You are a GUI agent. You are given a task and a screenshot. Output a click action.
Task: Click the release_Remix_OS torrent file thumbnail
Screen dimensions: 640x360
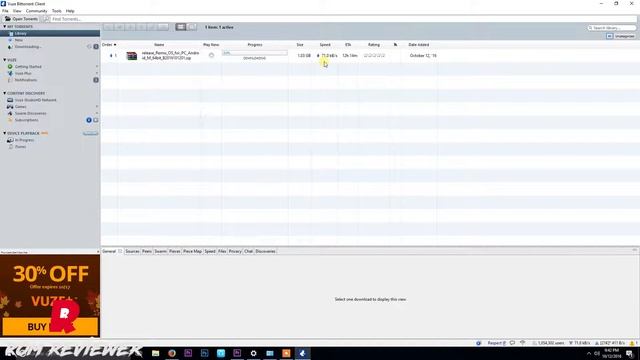coord(131,56)
